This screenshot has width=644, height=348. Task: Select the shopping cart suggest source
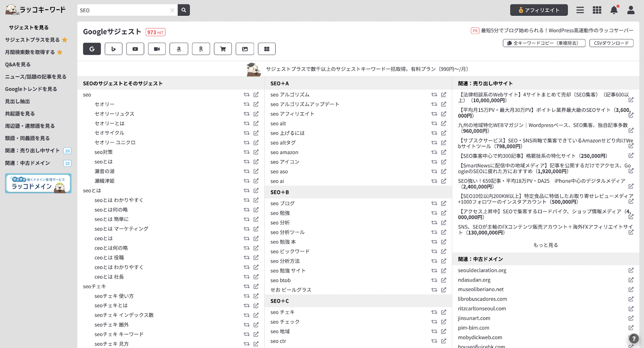223,49
